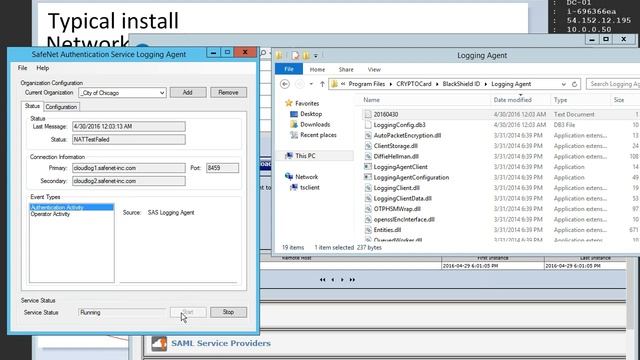Open View tab in Explorer ribbon

374,70
